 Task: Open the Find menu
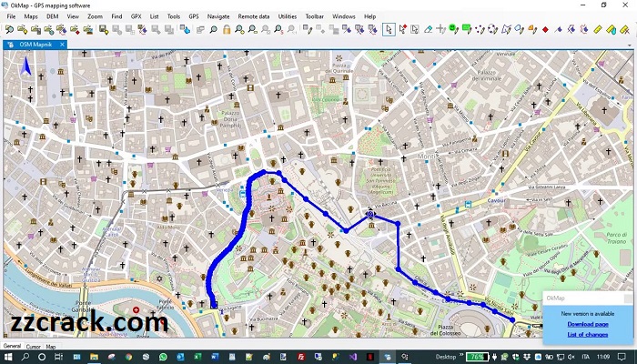(x=116, y=16)
